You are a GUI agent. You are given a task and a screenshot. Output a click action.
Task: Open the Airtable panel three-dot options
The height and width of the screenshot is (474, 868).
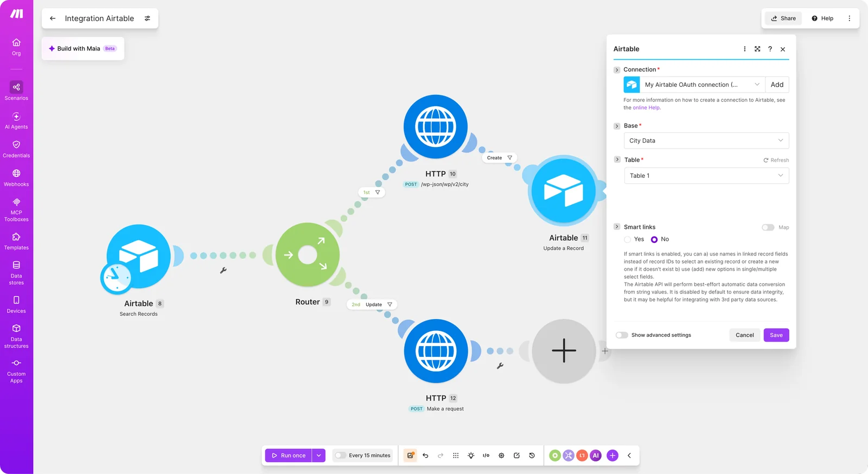[744, 49]
